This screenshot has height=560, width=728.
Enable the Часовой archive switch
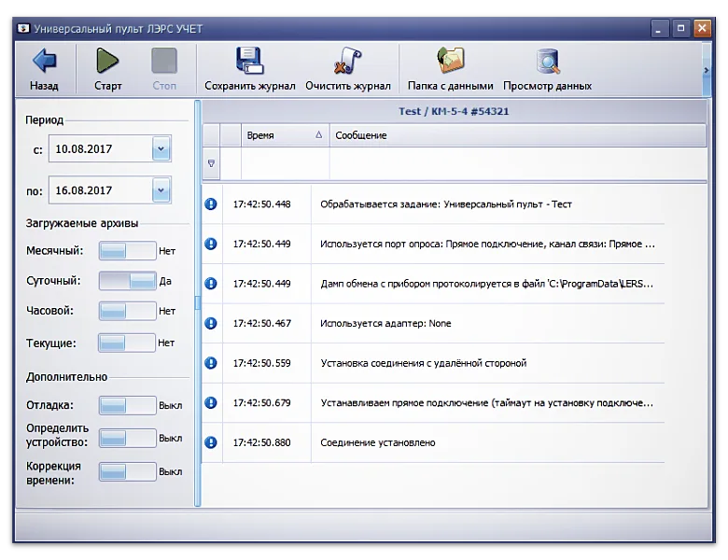pos(127,311)
